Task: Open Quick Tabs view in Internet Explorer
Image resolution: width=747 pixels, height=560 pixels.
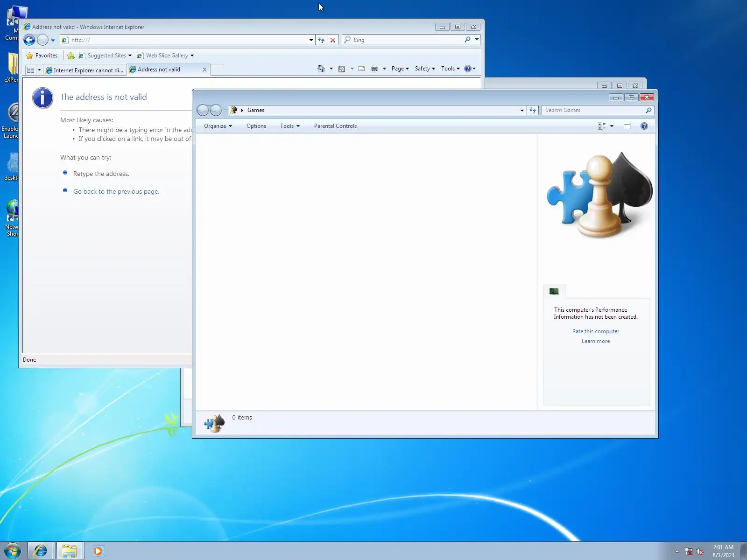Action: [x=31, y=70]
